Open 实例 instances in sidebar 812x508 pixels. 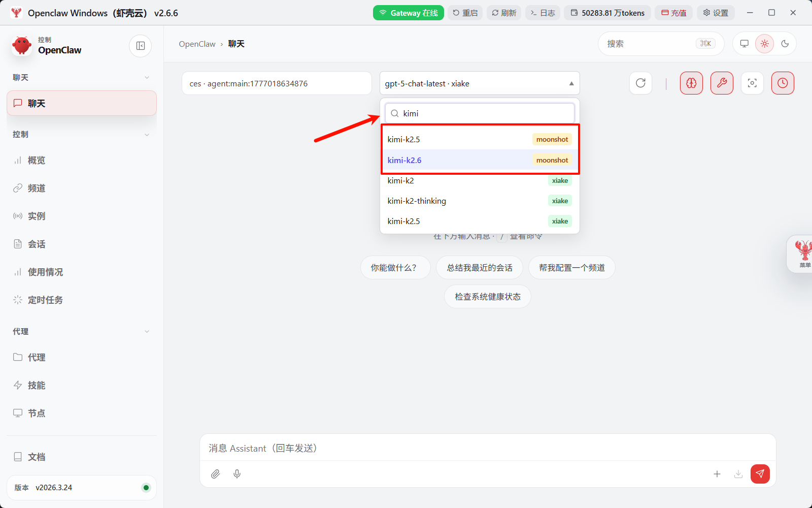coord(82,216)
